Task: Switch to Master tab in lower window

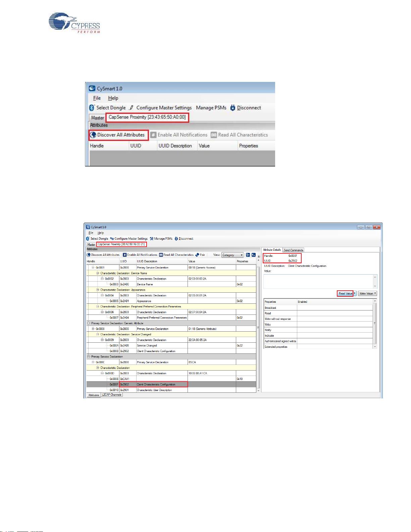Action: pos(92,244)
